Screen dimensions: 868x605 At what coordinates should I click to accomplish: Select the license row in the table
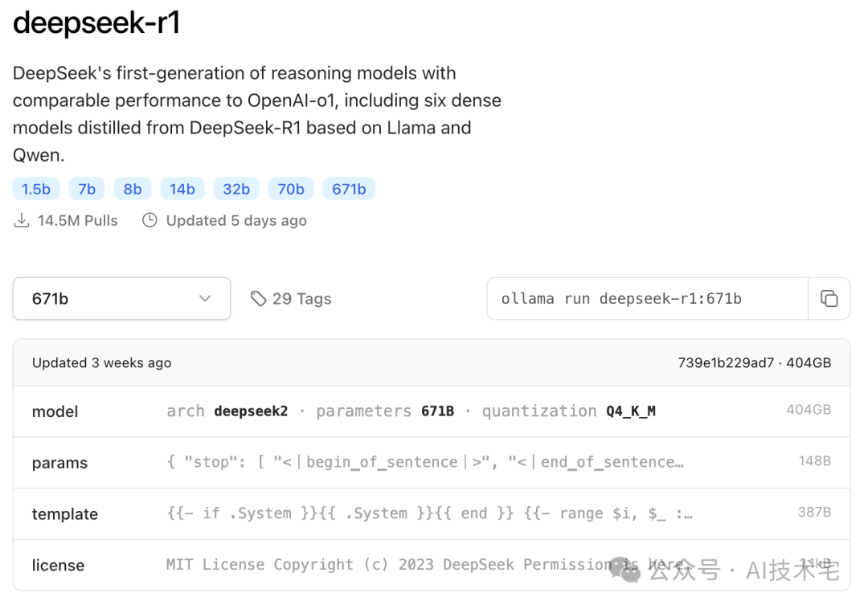434,565
